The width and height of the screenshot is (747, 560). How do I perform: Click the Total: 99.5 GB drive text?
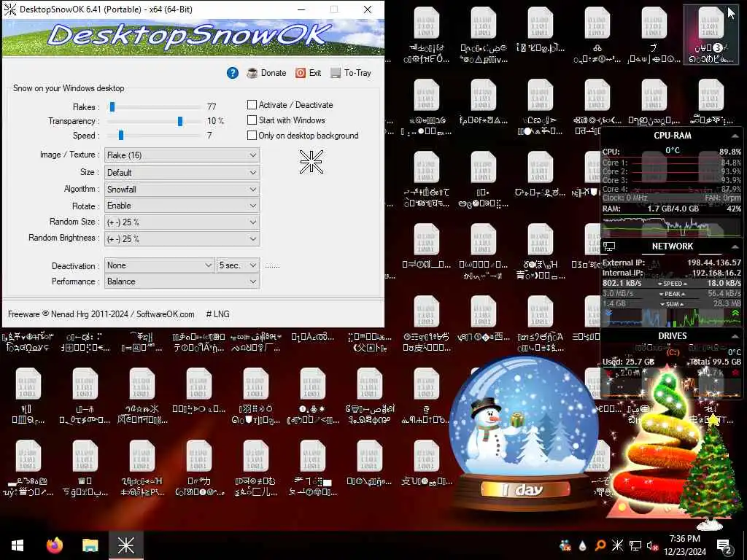tap(715, 362)
